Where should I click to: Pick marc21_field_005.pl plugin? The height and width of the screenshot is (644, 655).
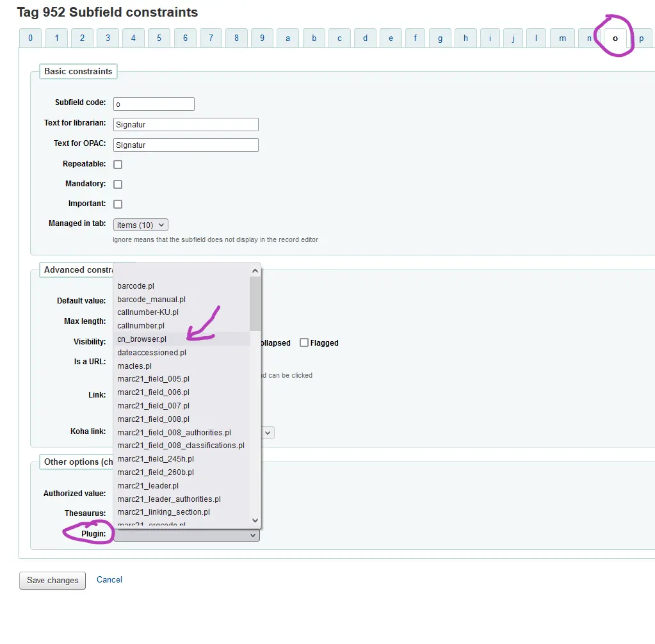coord(181,379)
